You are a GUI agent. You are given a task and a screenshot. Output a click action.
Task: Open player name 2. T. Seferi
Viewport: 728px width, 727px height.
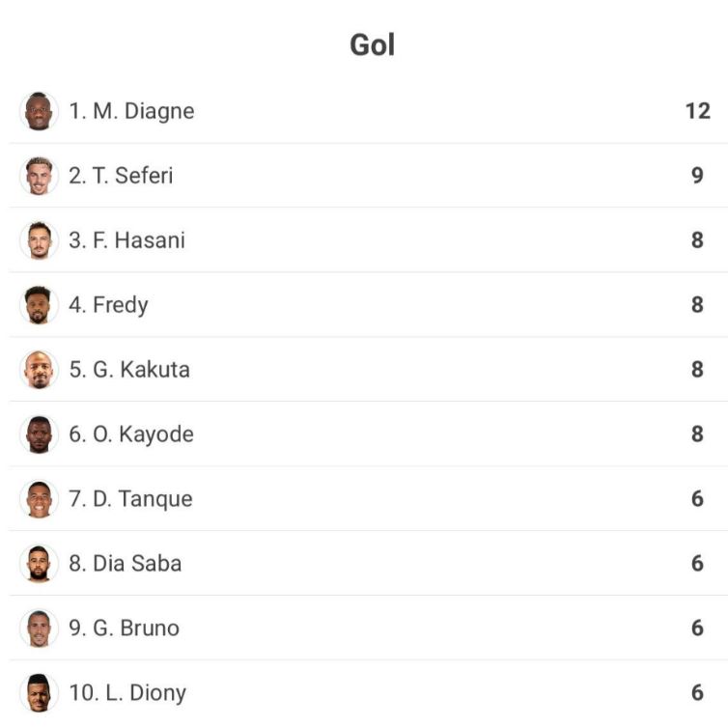[121, 176]
